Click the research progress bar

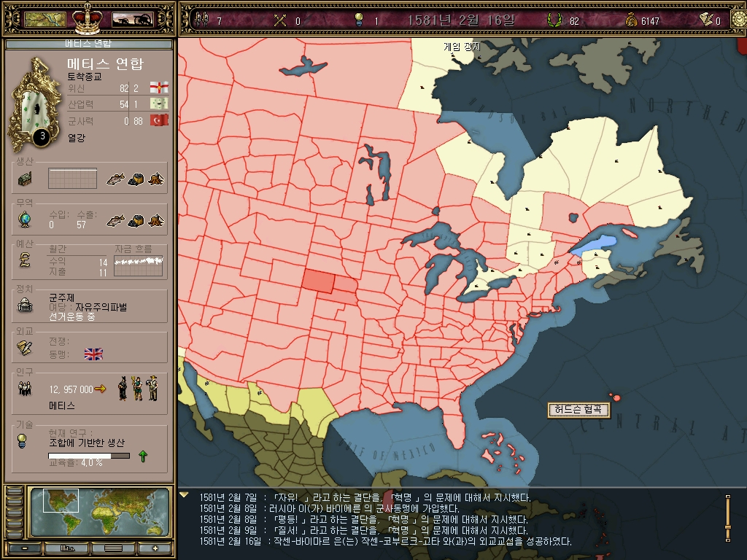pyautogui.click(x=88, y=456)
